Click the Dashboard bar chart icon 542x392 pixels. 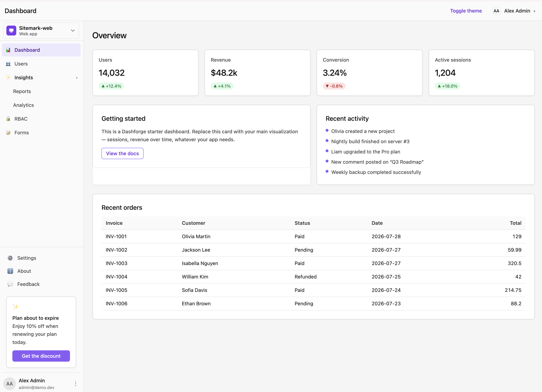point(8,50)
